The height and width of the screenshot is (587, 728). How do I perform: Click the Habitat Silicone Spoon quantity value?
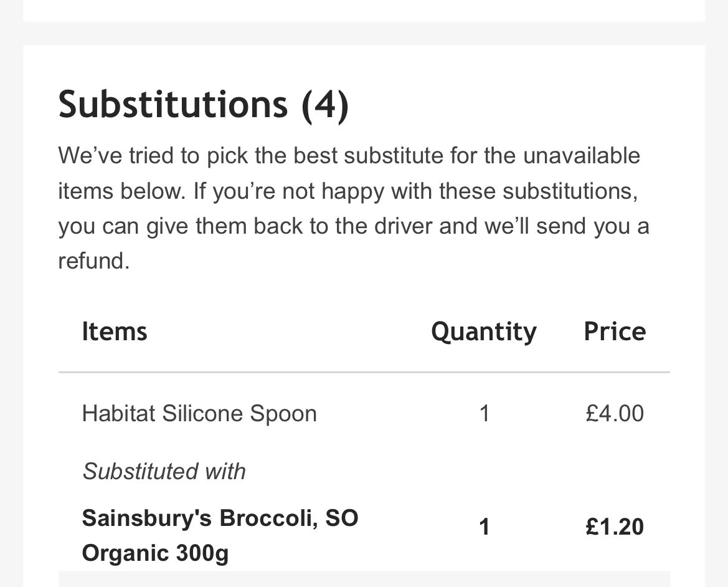coord(485,413)
